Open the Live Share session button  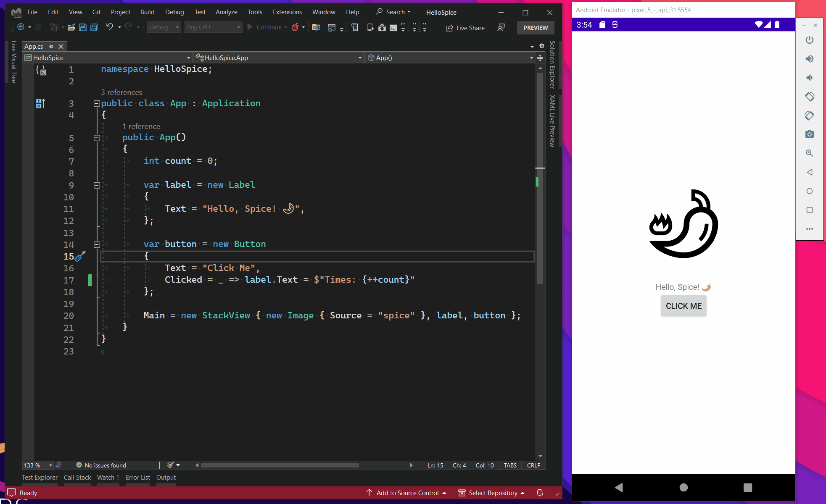pos(465,28)
